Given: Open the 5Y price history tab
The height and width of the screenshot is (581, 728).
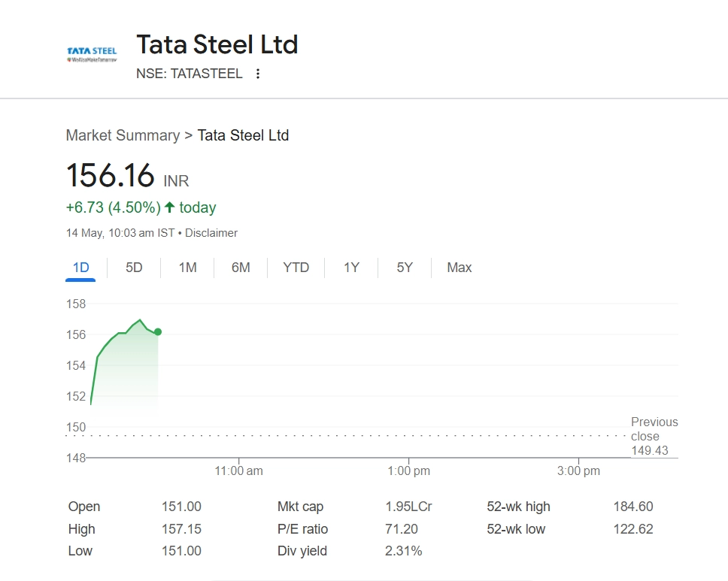Looking at the screenshot, I should click(405, 268).
